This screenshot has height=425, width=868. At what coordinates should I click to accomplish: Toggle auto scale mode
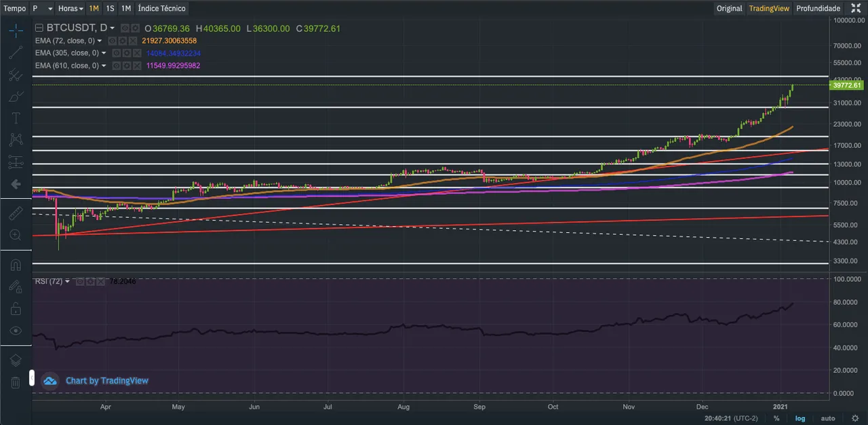click(x=828, y=418)
